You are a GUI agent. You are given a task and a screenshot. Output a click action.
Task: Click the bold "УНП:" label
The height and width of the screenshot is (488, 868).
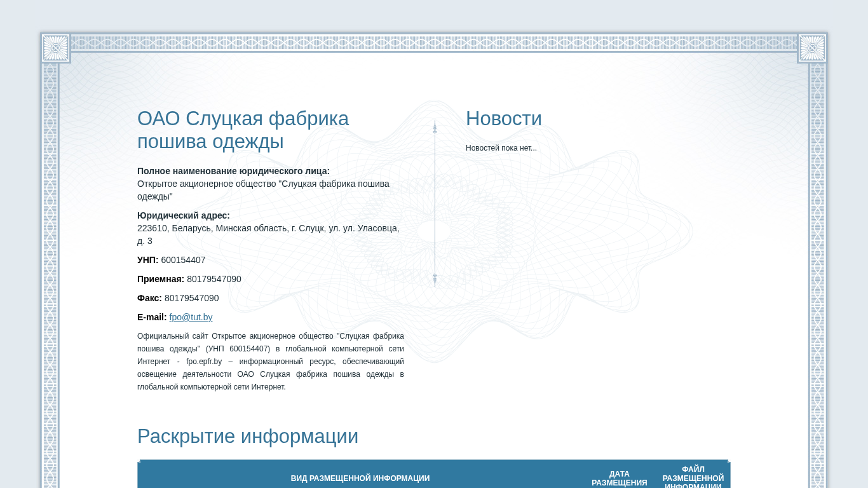[x=148, y=260]
